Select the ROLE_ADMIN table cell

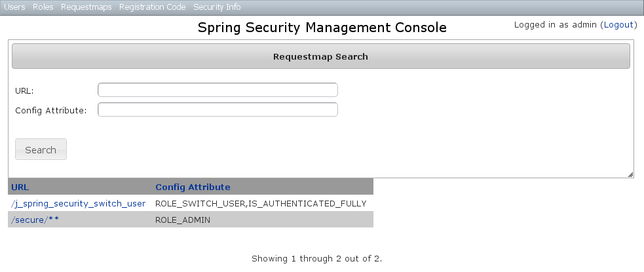[x=182, y=220]
